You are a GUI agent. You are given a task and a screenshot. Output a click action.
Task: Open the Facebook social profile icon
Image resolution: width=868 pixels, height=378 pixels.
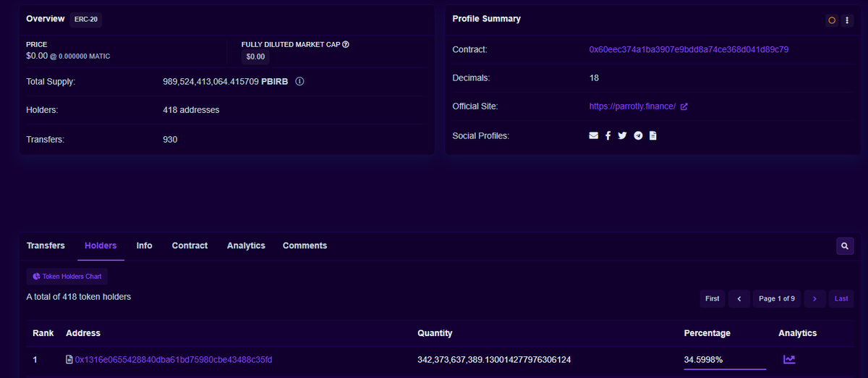click(608, 135)
